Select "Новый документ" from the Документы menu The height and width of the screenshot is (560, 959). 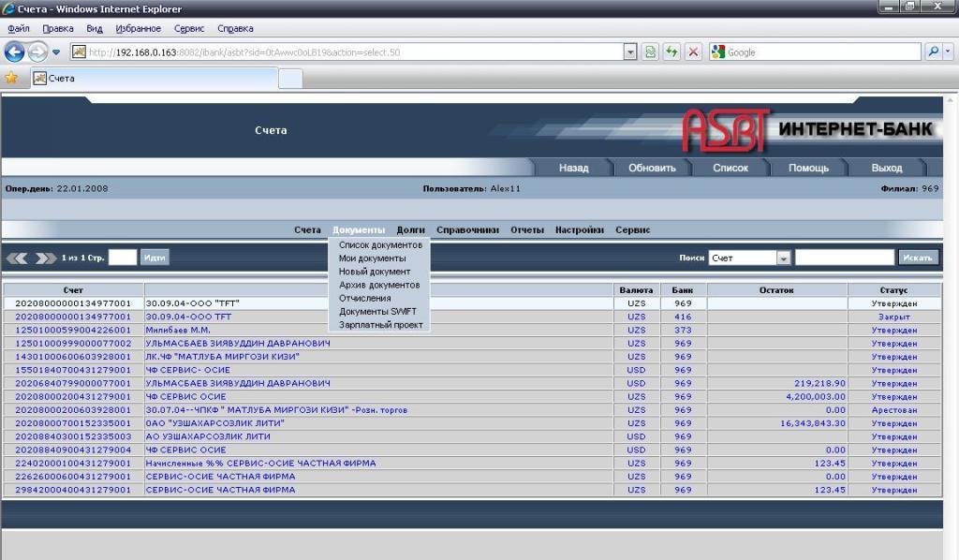[375, 272]
